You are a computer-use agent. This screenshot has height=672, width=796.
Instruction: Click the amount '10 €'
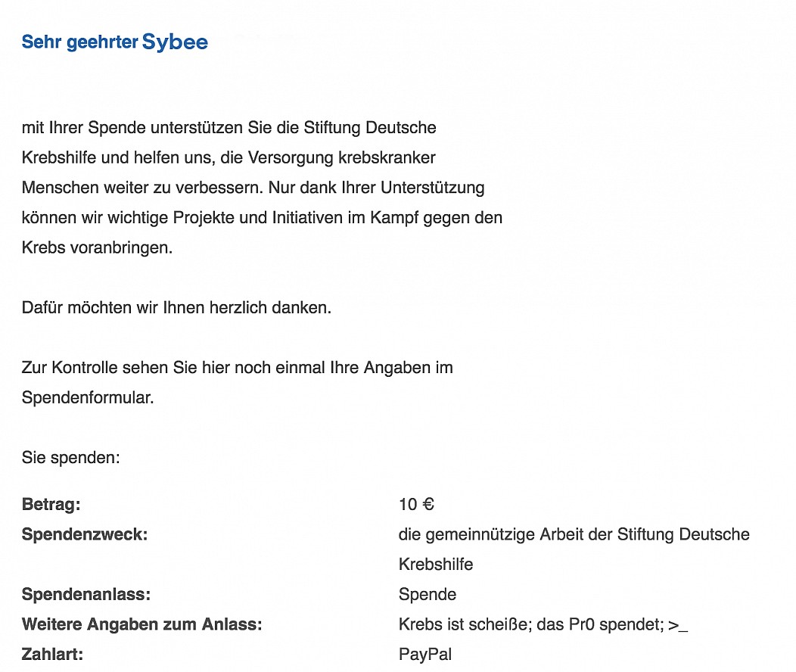pyautogui.click(x=416, y=505)
